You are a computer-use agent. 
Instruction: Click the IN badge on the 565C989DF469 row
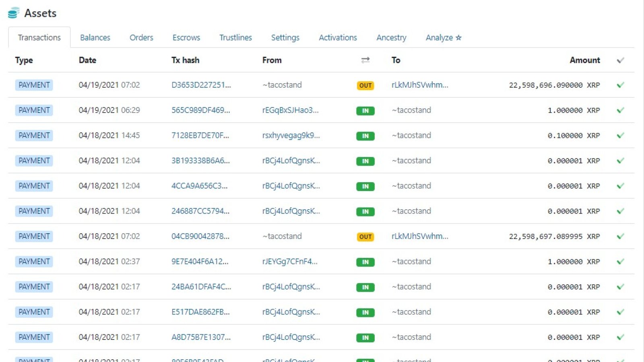coord(365,111)
